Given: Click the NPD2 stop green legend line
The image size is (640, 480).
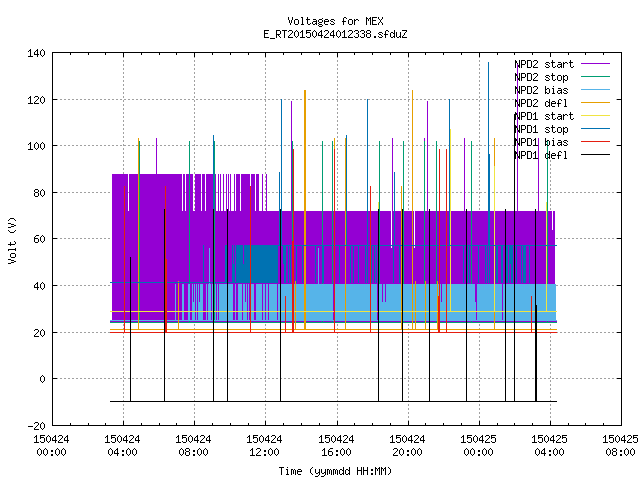Looking at the screenshot, I should pyautogui.click(x=595, y=77).
